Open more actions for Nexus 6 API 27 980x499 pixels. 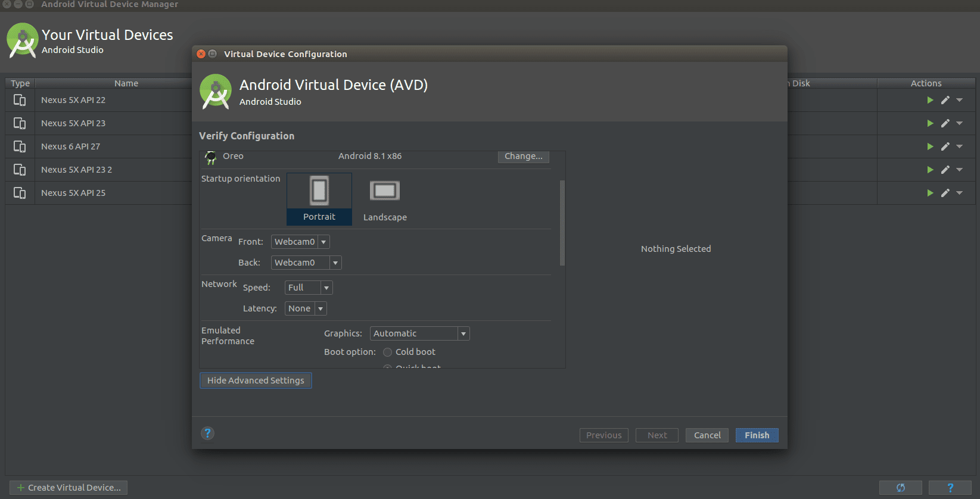(x=959, y=146)
